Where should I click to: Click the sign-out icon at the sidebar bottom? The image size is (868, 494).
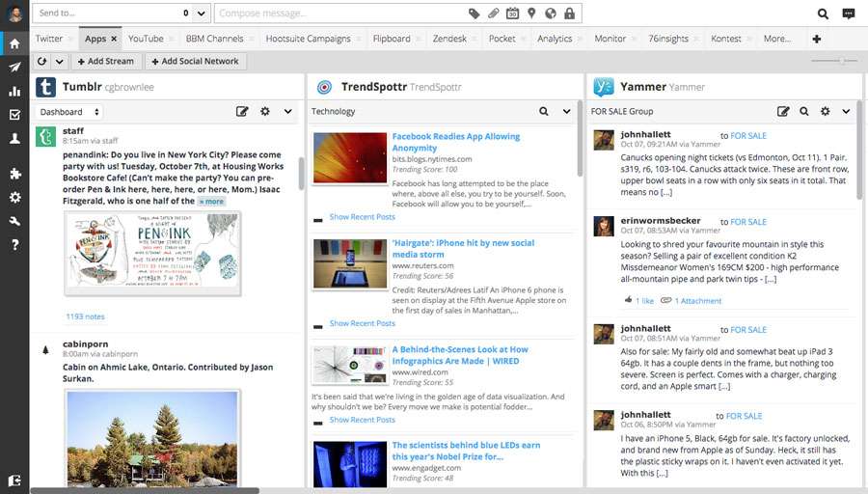(x=14, y=480)
